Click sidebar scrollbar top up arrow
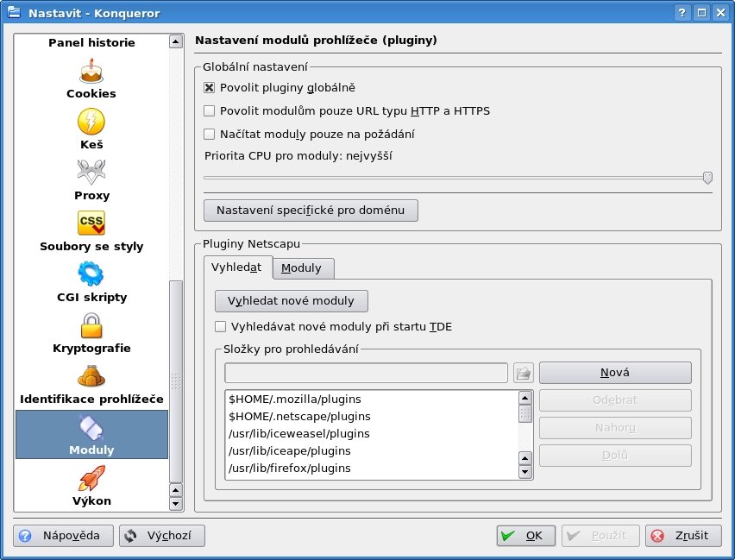Image resolution: width=735 pixels, height=560 pixels. 176,41
